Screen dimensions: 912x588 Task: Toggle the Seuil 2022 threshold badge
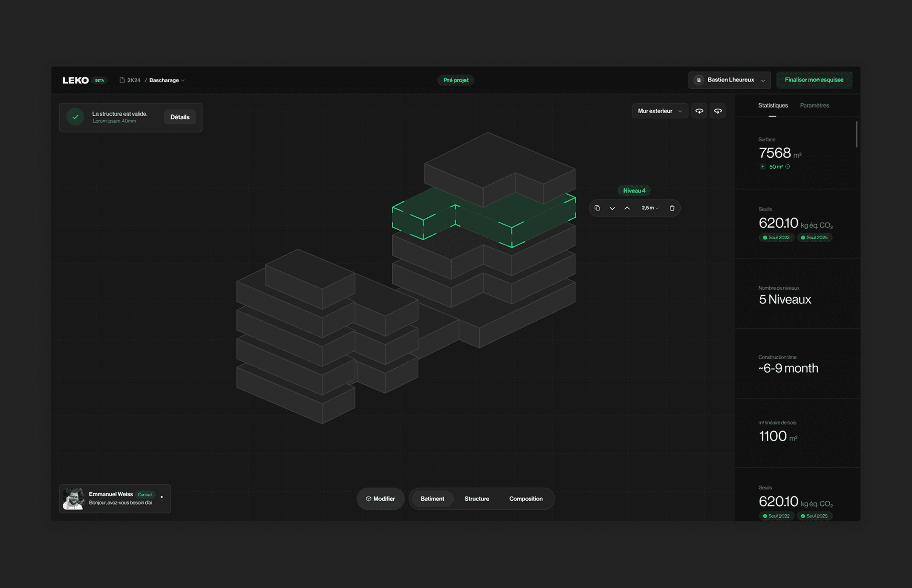776,237
